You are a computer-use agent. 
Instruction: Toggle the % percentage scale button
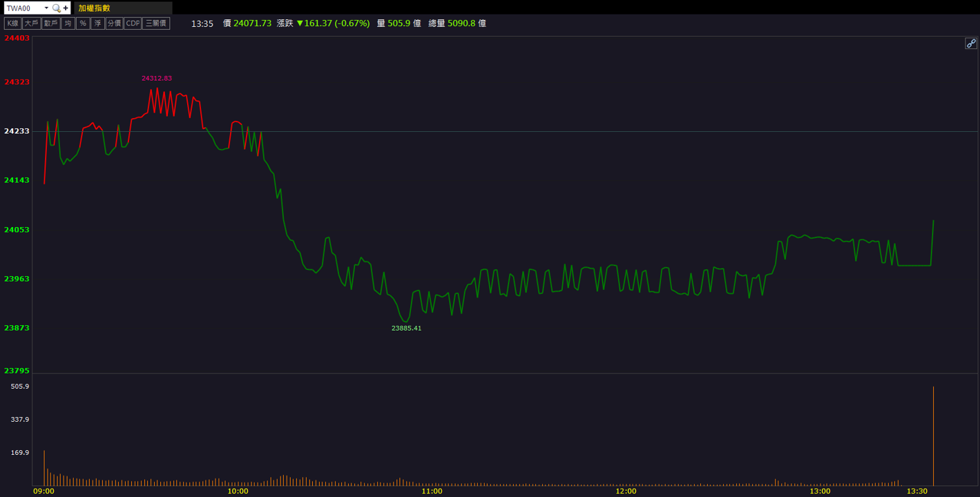(x=83, y=23)
